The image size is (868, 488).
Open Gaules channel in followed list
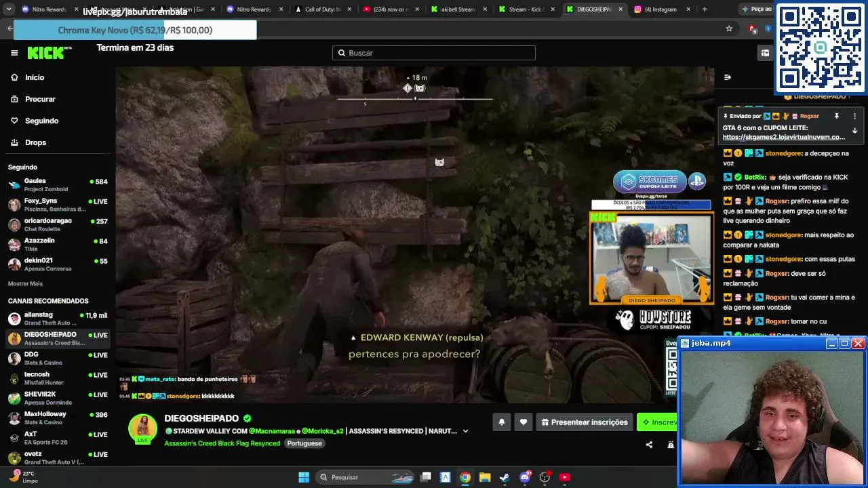58,184
